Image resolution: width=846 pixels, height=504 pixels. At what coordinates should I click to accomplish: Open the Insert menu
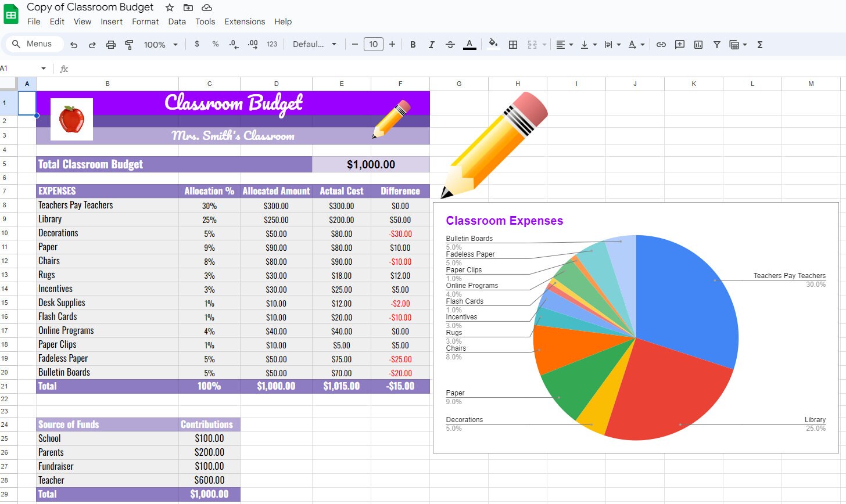click(112, 21)
